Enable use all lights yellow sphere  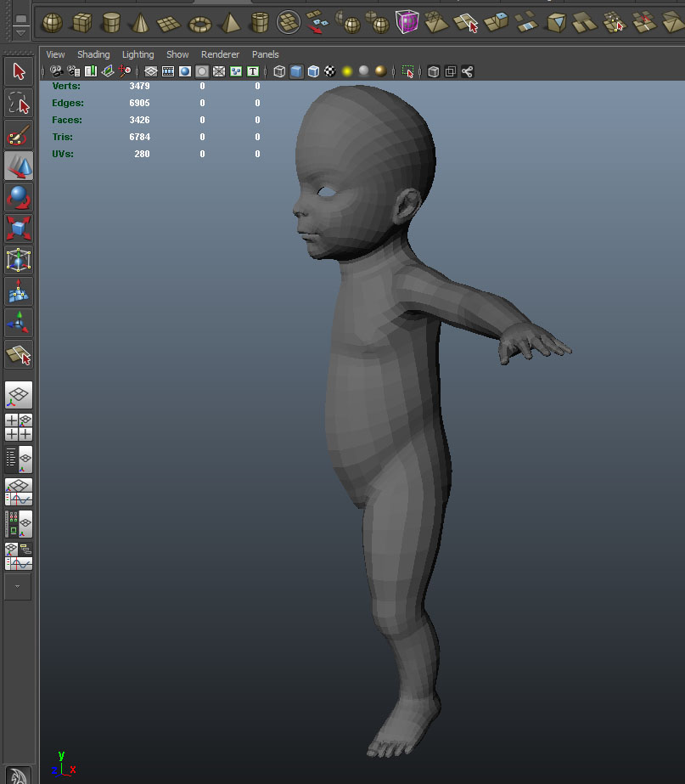click(x=347, y=71)
